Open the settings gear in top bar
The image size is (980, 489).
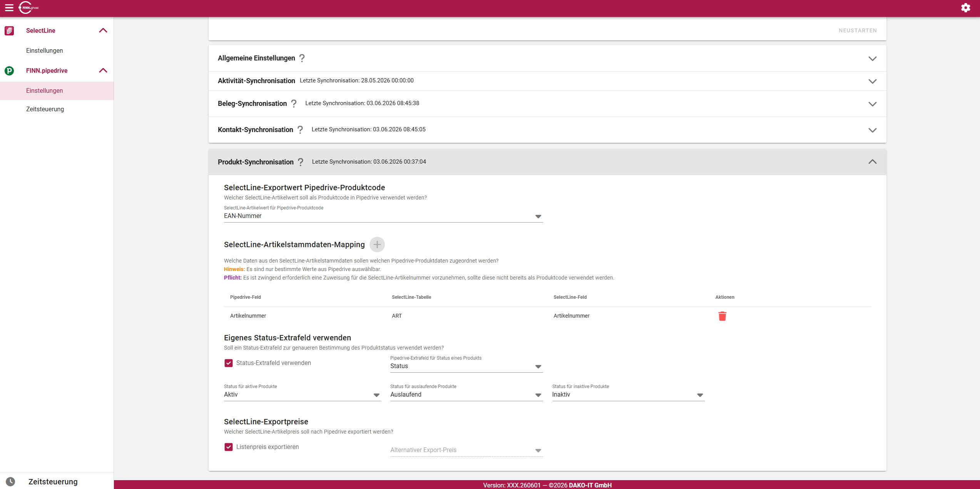pyautogui.click(x=965, y=8)
